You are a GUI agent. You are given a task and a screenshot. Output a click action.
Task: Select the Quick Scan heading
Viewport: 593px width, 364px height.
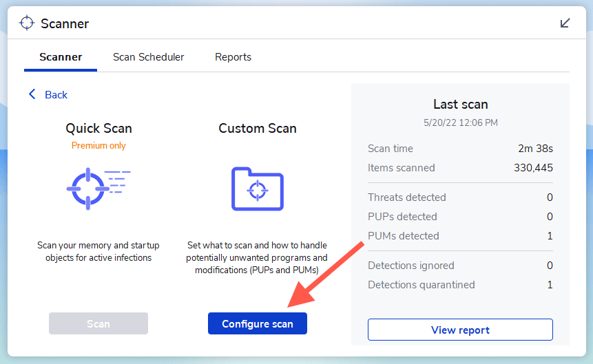(x=98, y=129)
